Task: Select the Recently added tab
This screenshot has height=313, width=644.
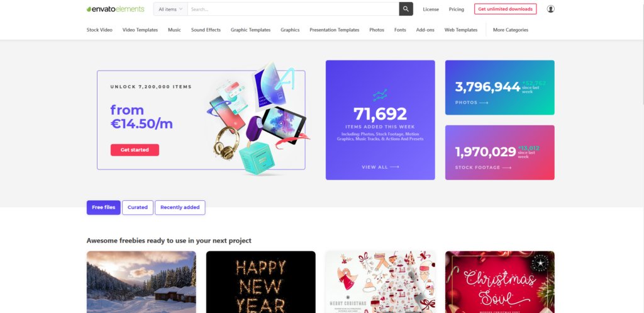Action: click(180, 207)
